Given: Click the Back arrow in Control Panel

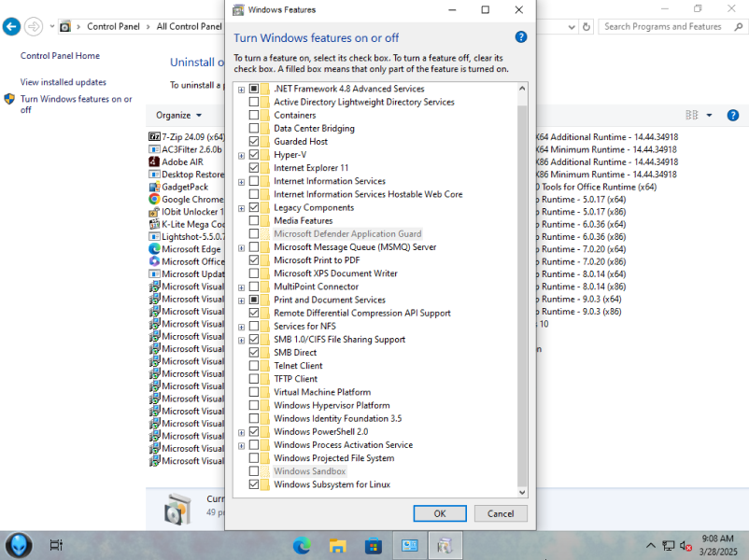Looking at the screenshot, I should [x=11, y=27].
